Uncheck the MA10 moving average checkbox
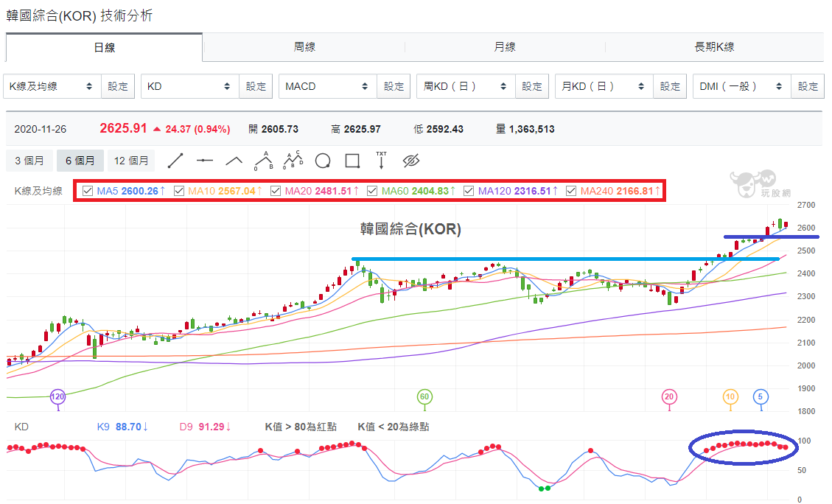Viewport: 832px width, 504px height. pyautogui.click(x=179, y=191)
